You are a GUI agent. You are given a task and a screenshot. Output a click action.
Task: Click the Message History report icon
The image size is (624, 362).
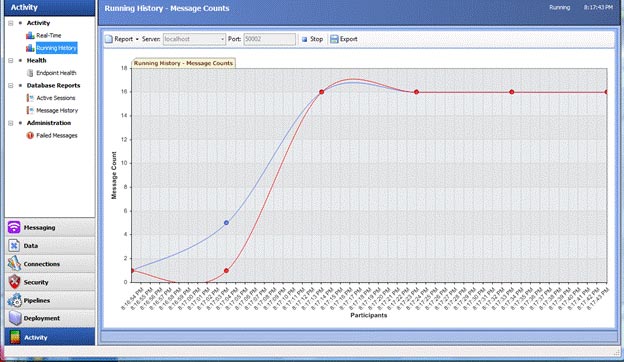pos(30,110)
